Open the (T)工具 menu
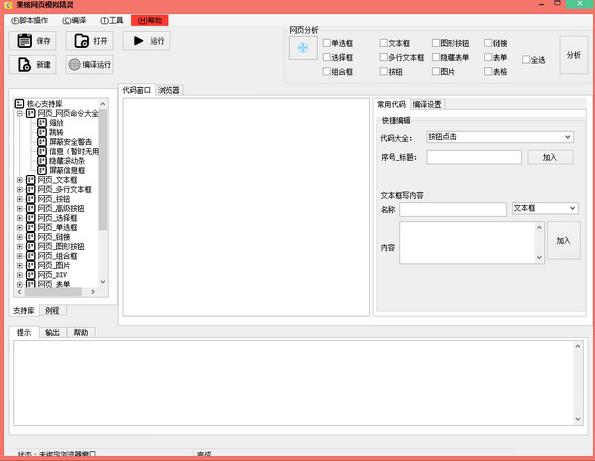The image size is (595, 461). (112, 20)
